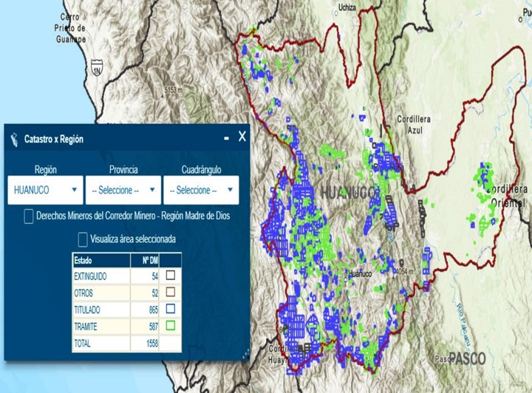This screenshot has width=532, height=393.
Task: Enable Derechos Mineros del Corredor Minero checkbox
Action: [29, 216]
